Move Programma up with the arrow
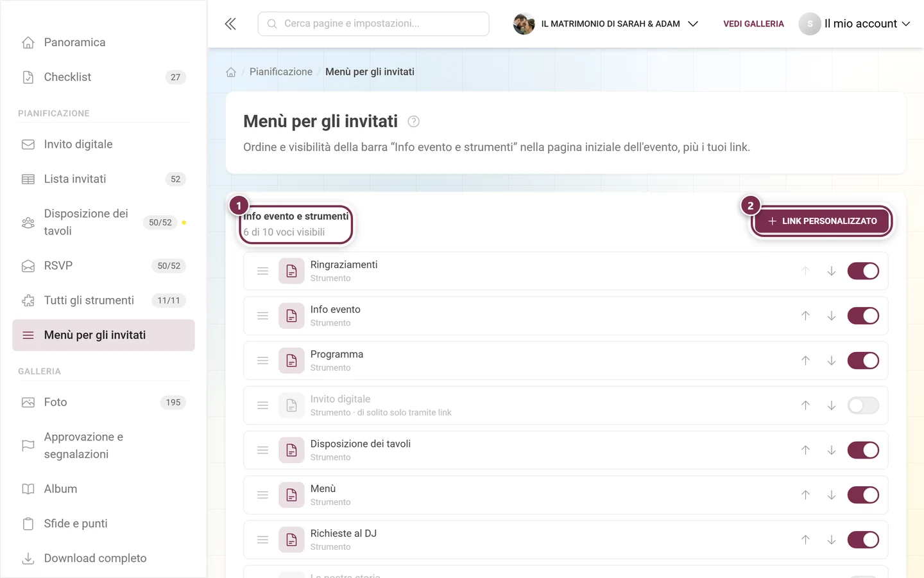This screenshot has width=924, height=578. point(805,361)
